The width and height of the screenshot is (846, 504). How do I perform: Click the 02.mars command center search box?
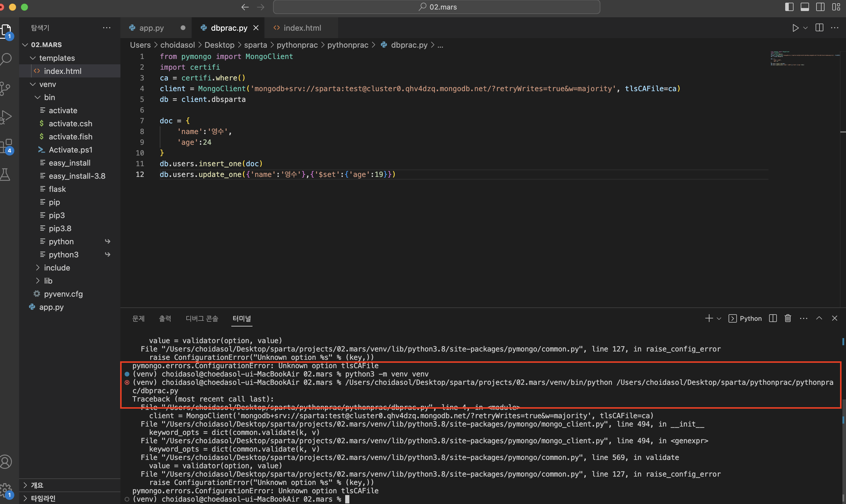click(x=436, y=7)
